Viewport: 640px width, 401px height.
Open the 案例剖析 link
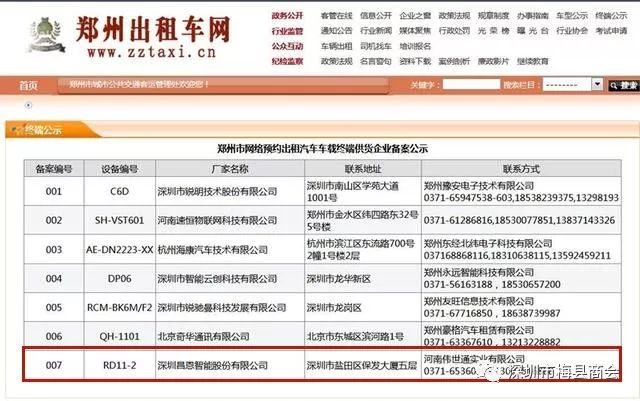pos(454,61)
